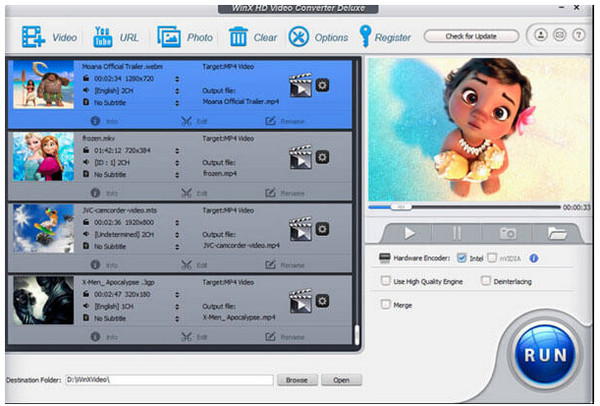Rename X-Men Apocalypse output file
This screenshot has height=406, width=600.
tap(285, 337)
